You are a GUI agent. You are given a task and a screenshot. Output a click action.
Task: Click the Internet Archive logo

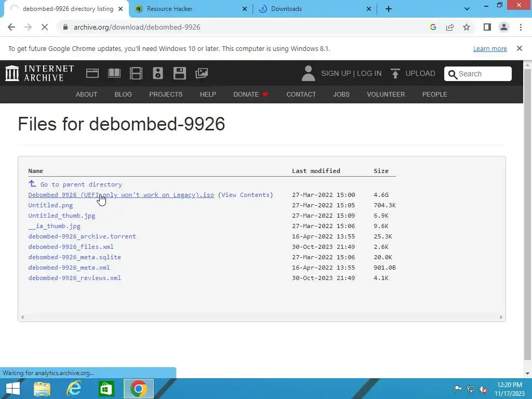point(39,73)
